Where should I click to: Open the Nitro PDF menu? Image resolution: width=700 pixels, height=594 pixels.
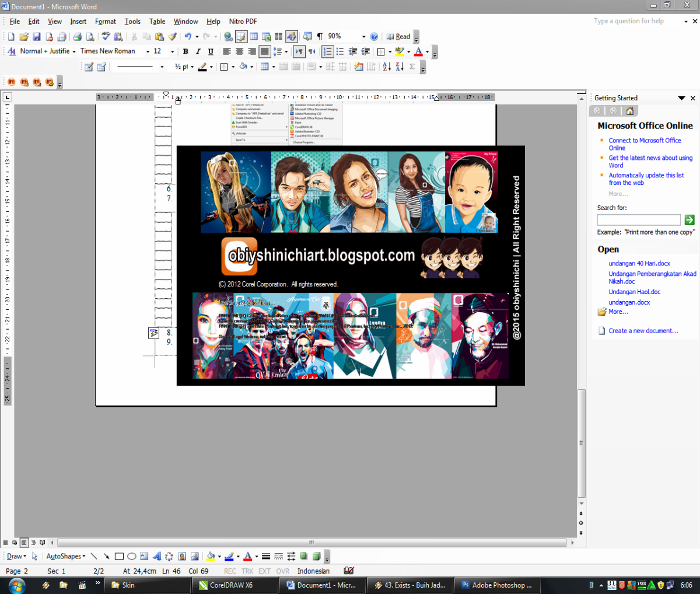[x=243, y=22]
